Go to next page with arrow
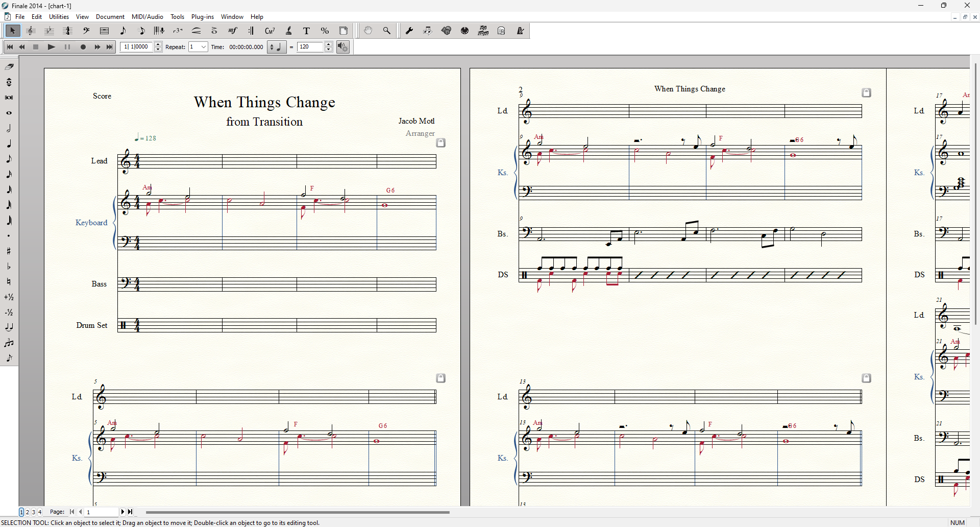 [122, 512]
